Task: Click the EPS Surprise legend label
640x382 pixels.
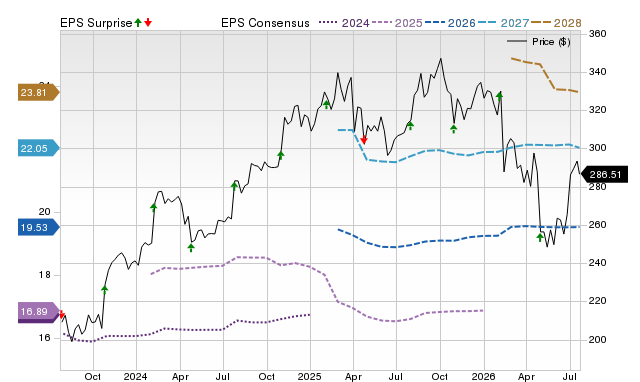Action: 96,23
